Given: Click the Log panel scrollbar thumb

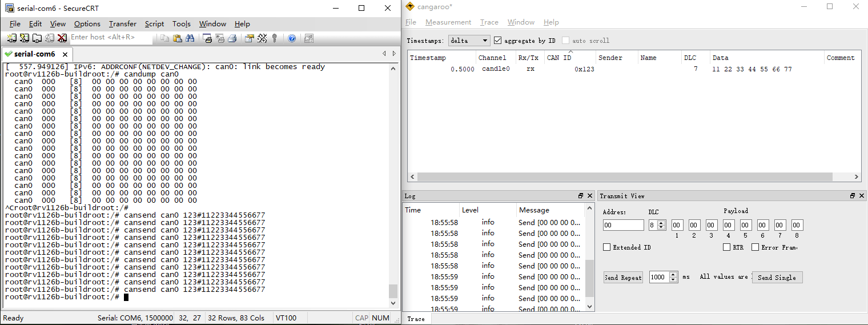Looking at the screenshot, I should tap(590, 279).
